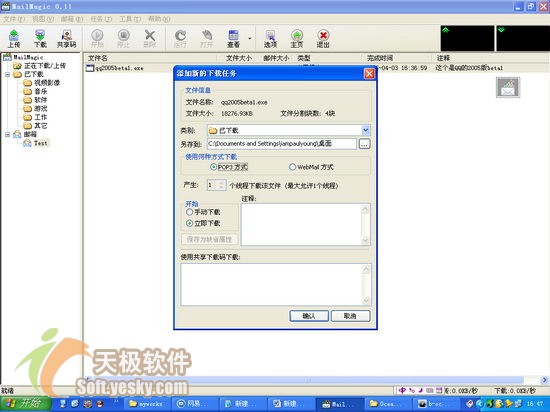Click into the 注释 comment text area
Screen dimensions: 550x412
tap(301, 224)
